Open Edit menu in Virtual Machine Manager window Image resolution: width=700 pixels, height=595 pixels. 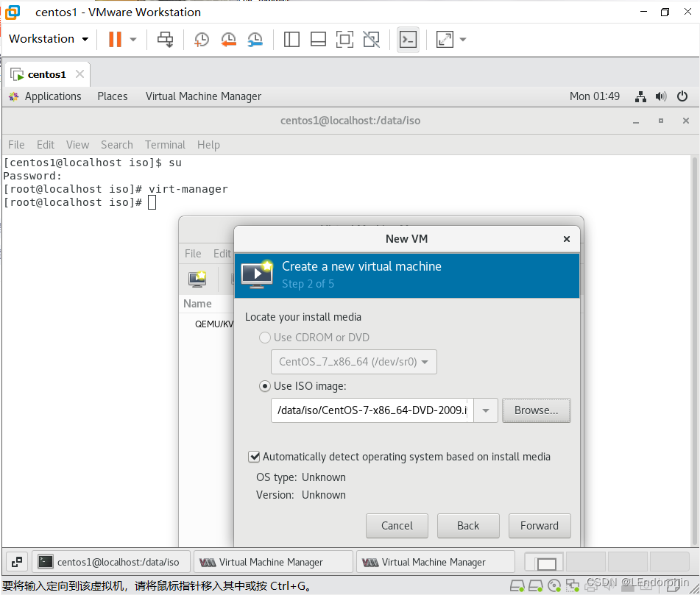coord(222,254)
